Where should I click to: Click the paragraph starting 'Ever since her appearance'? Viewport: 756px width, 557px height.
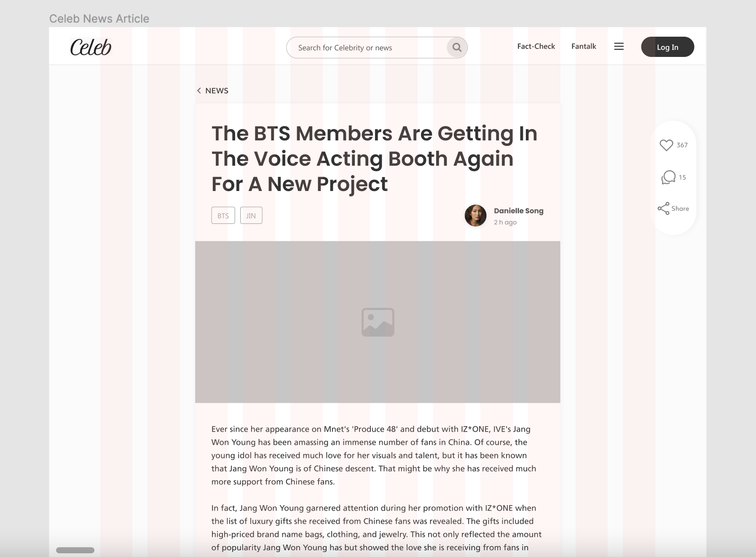pyautogui.click(x=374, y=455)
